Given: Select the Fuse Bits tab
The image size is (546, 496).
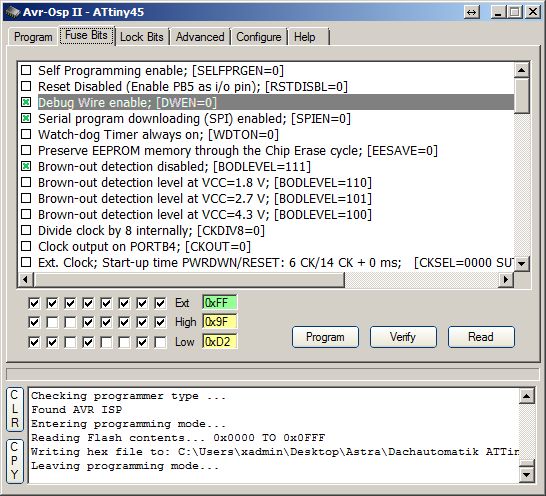Looking at the screenshot, I should click(86, 36).
